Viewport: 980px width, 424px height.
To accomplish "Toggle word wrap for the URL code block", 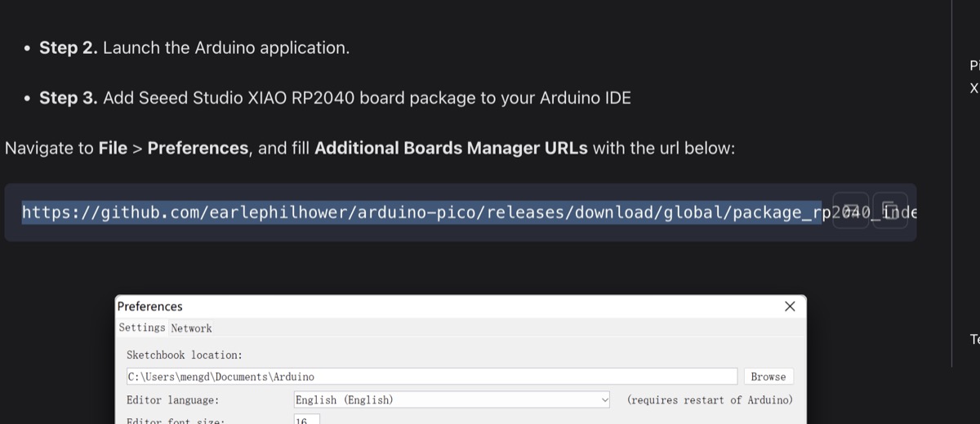I will (x=851, y=211).
